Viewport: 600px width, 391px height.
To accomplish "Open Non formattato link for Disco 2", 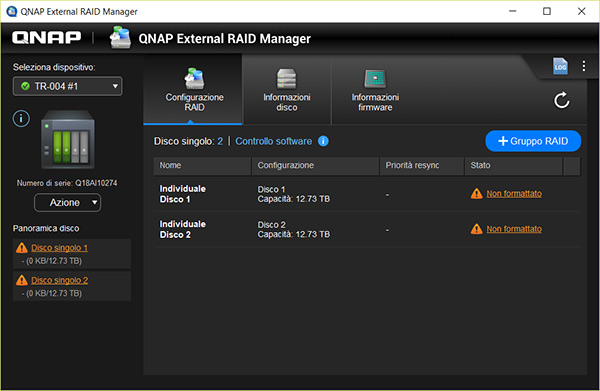I will 514,229.
